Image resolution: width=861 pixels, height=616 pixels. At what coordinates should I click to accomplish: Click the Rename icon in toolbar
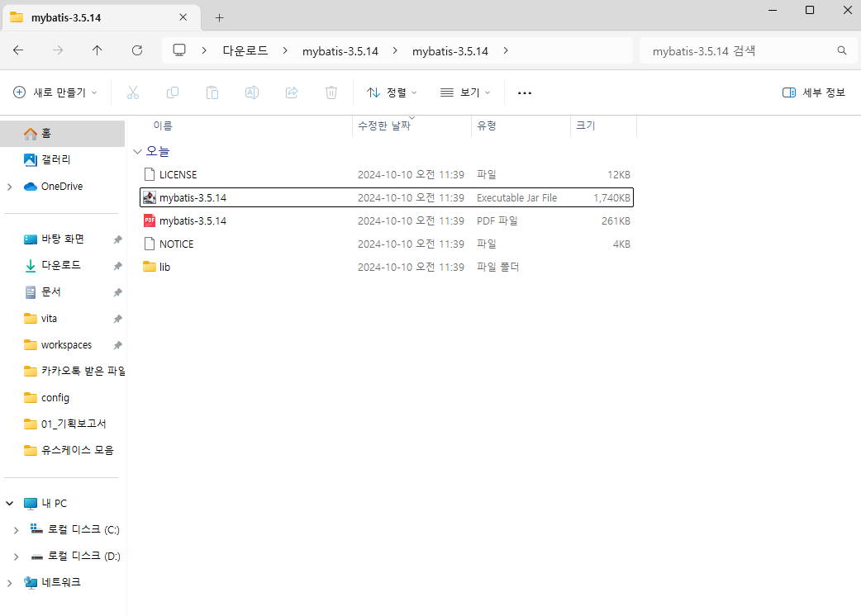pos(251,92)
